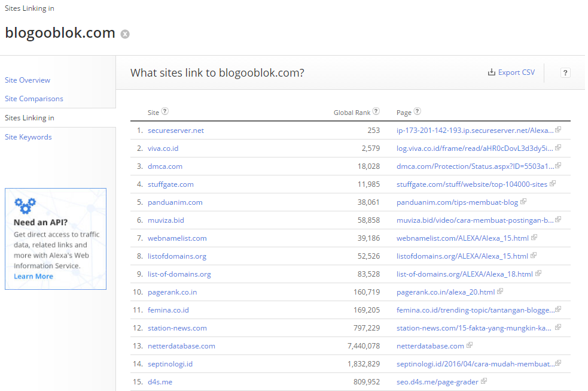The width and height of the screenshot is (588, 391).
Task: Go to the Site Overview section
Action: click(28, 80)
